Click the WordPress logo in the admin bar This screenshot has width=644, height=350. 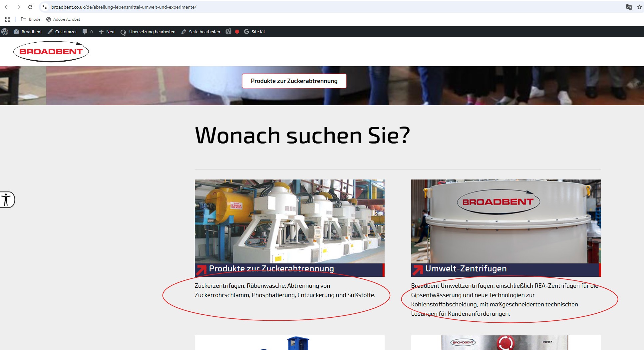tap(5, 32)
